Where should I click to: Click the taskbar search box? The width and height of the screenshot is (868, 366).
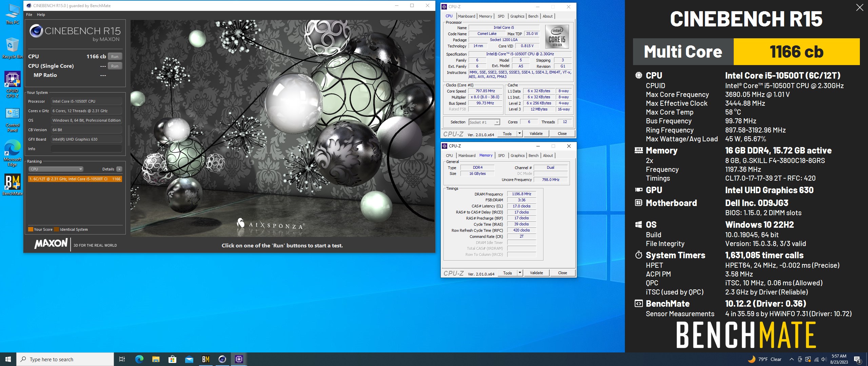pyautogui.click(x=65, y=359)
